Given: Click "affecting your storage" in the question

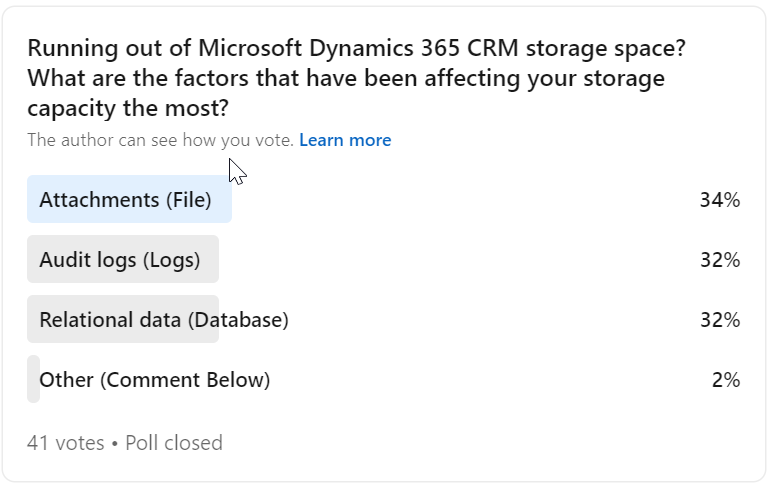Looking at the screenshot, I should pos(544,78).
